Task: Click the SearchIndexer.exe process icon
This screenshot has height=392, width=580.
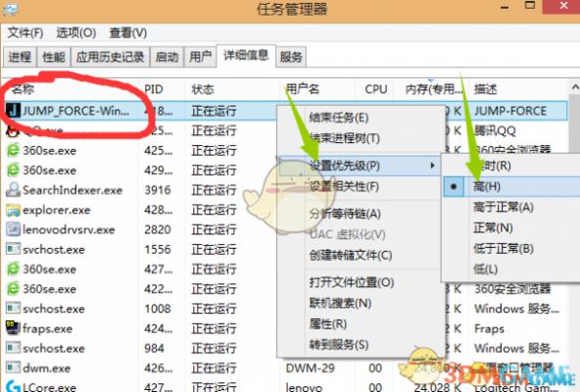Action: (x=13, y=190)
